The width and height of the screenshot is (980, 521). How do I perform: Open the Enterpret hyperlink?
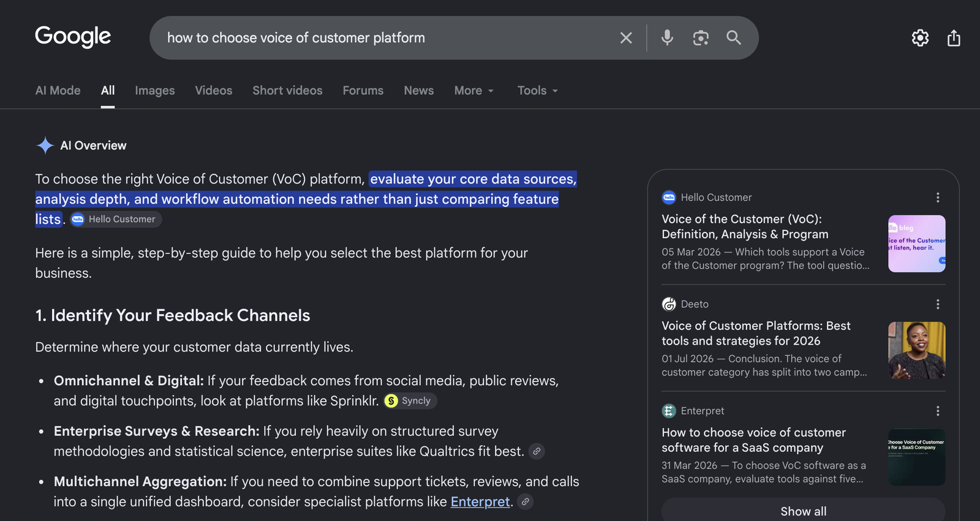[480, 501]
